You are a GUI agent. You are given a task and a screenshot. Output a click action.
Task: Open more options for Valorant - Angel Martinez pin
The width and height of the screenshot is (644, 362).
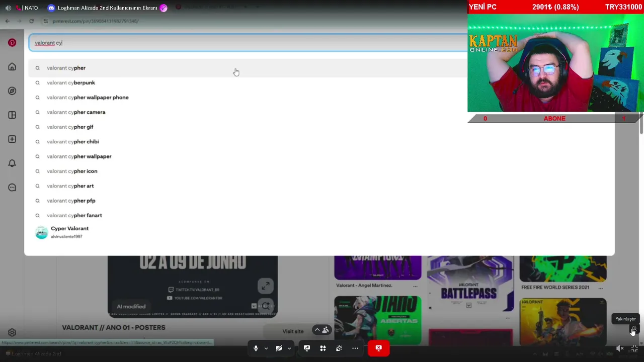(x=415, y=286)
